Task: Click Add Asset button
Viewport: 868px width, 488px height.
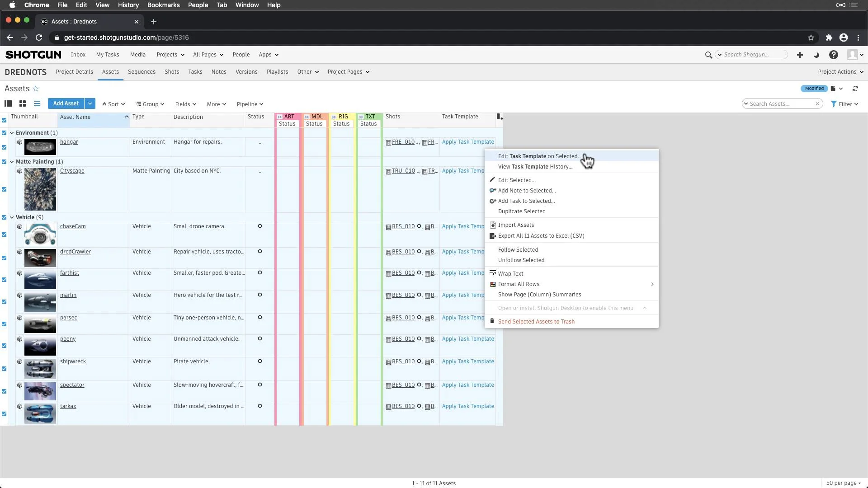Action: [x=66, y=103]
